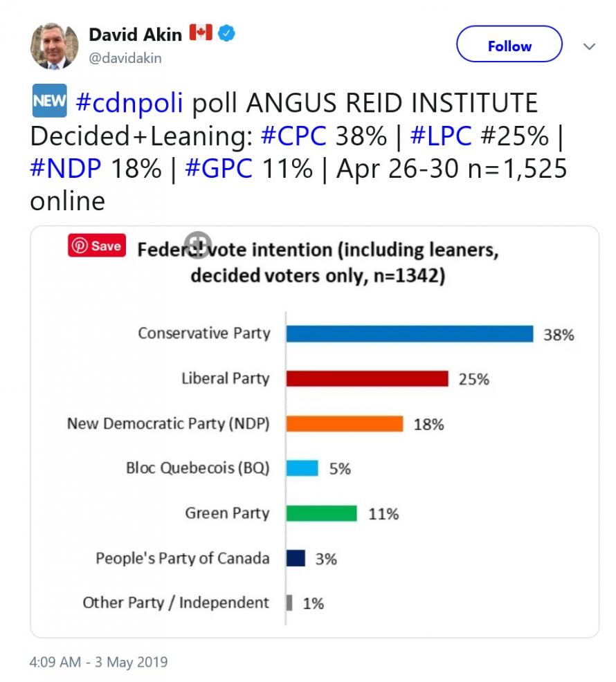Click the blue verified checkmark badge
The height and width of the screenshot is (682, 616).
[226, 33]
